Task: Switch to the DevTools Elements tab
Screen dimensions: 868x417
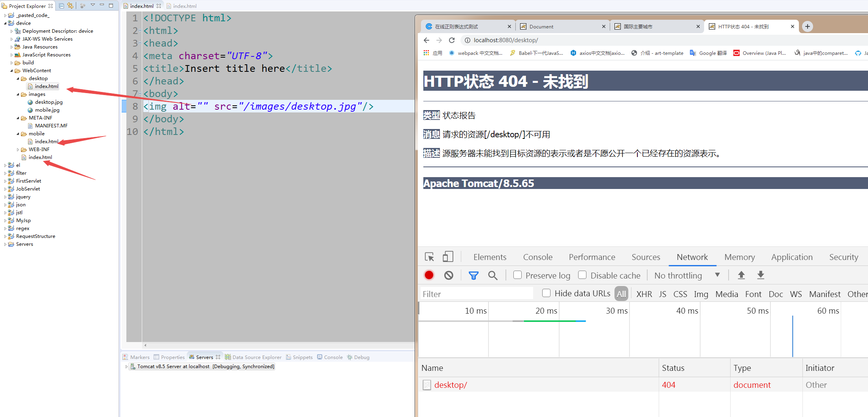Action: coord(490,257)
